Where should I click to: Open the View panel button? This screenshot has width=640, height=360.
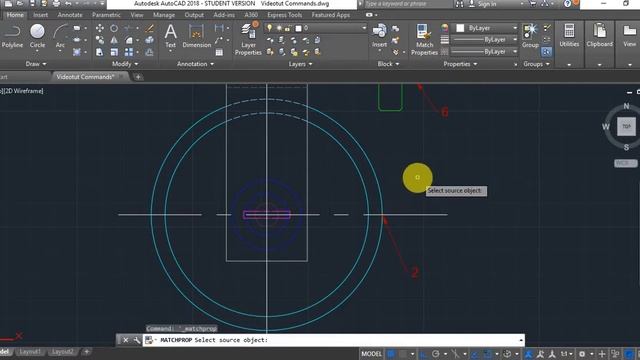click(629, 36)
